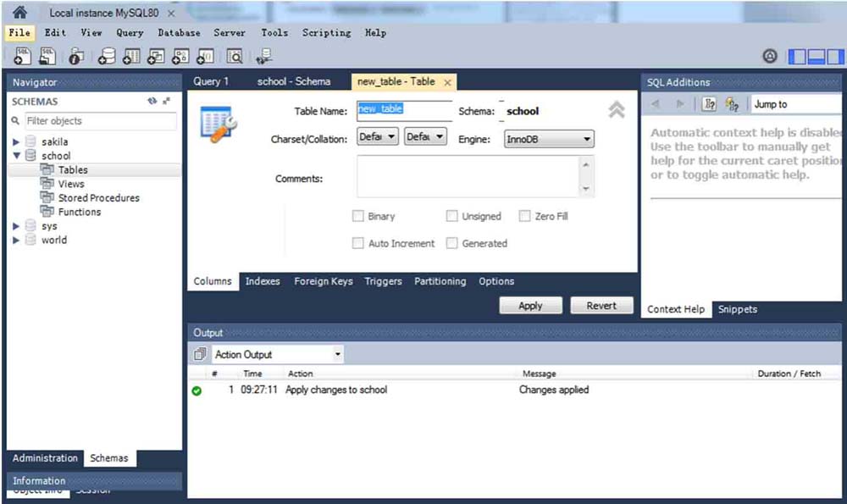Viewport: 847px width, 504px height.
Task: Enable the Auto Increment checkbox
Action: pos(357,243)
